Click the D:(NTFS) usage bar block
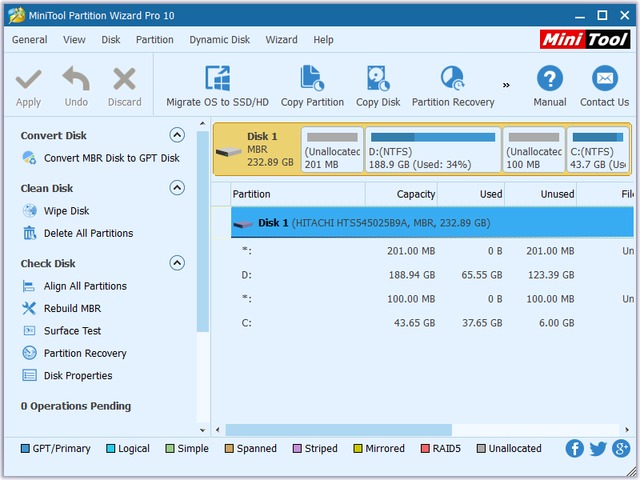The image size is (640, 480). [432, 149]
